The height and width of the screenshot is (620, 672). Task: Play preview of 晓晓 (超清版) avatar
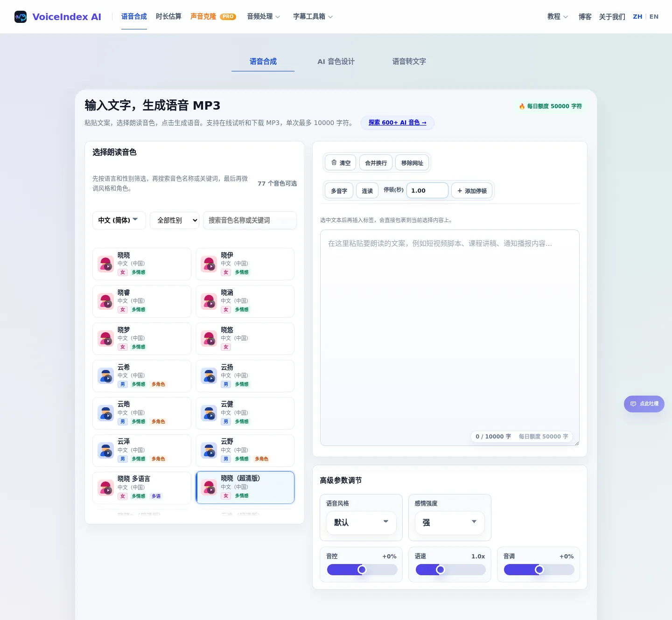tap(209, 488)
